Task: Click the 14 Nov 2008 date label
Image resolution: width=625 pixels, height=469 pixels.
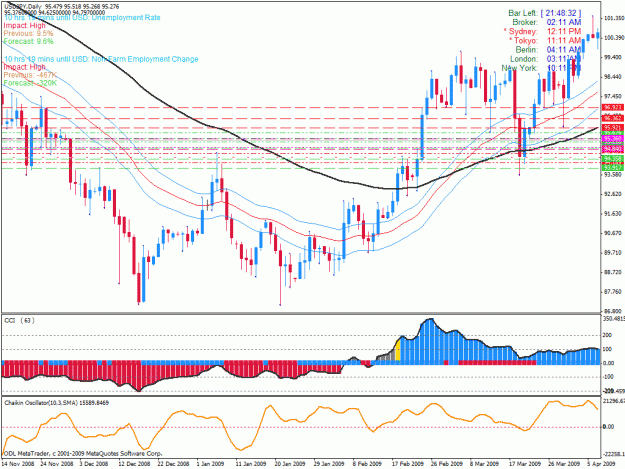Action: tap(18, 464)
